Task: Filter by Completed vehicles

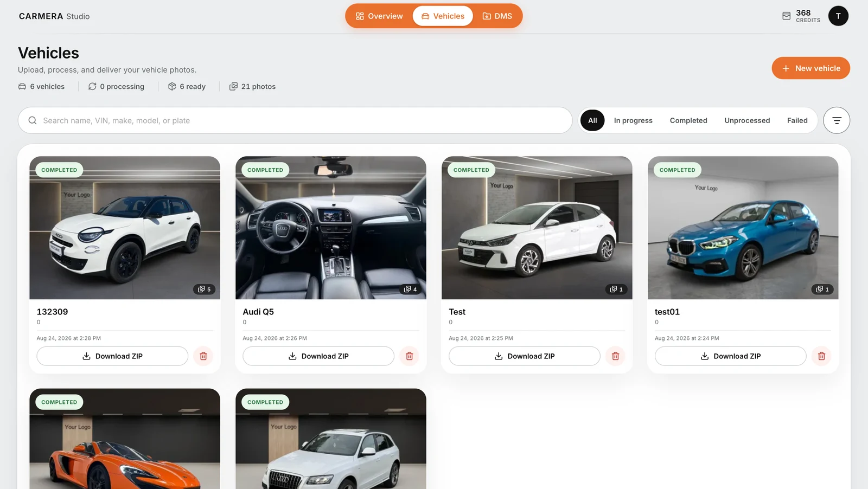Action: pyautogui.click(x=688, y=120)
